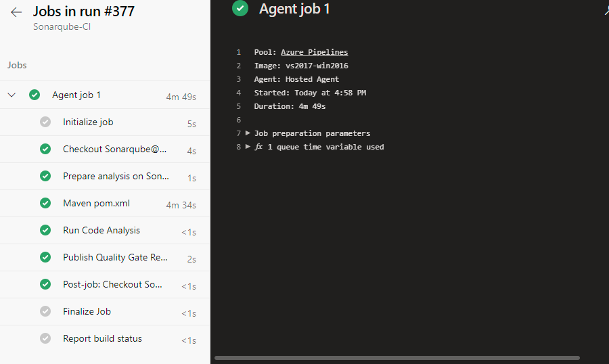Click the Run Code Analysis step label
The image size is (609, 364).
point(101,231)
